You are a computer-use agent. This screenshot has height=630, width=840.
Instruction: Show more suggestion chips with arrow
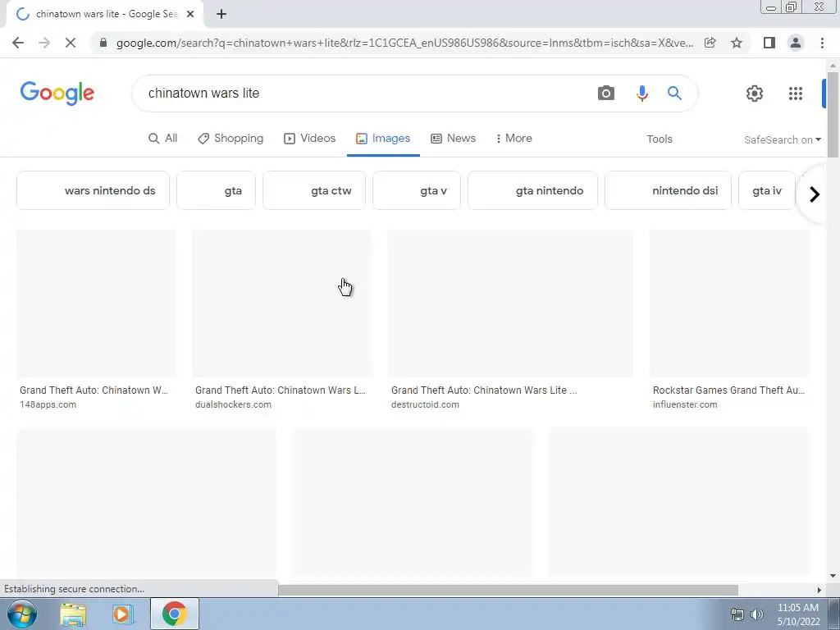click(x=815, y=194)
